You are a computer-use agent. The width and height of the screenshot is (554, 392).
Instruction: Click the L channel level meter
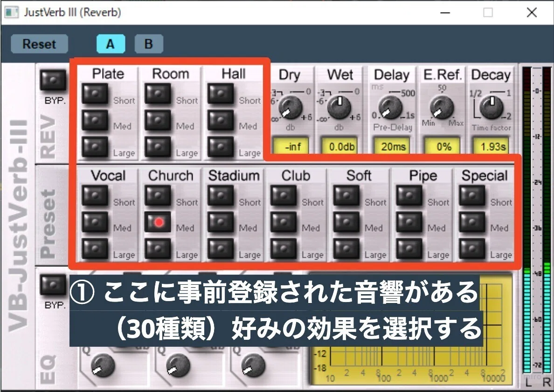pyautogui.click(x=527, y=221)
